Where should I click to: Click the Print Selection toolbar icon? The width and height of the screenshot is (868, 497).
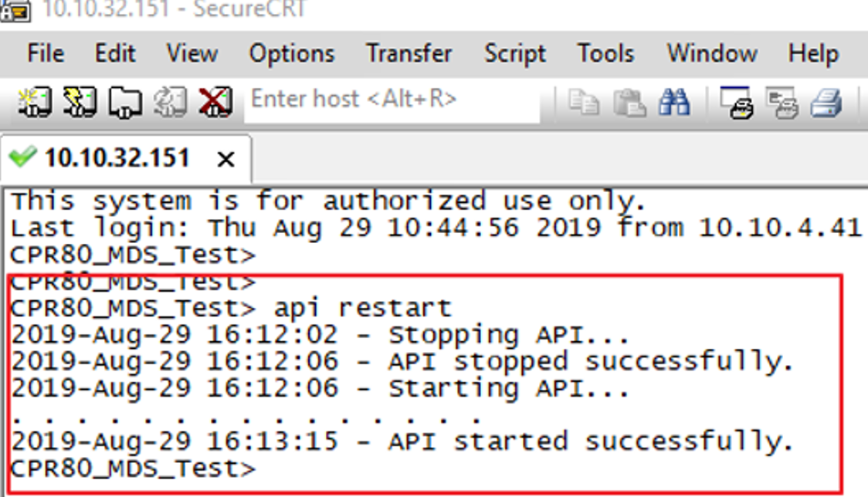[781, 102]
